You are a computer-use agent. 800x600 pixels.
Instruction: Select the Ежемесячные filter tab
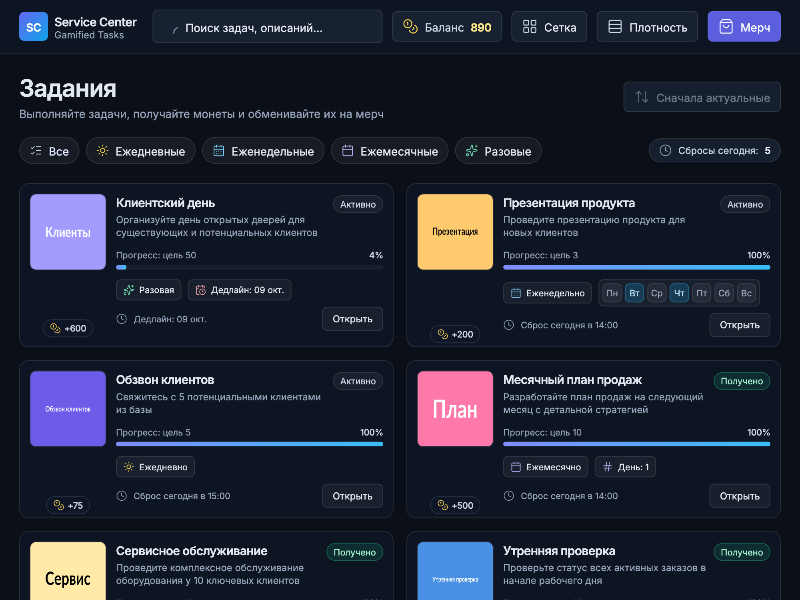coord(389,151)
